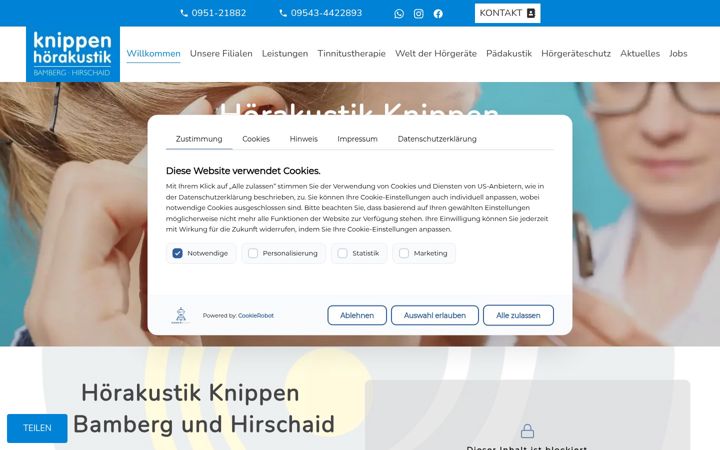Image resolution: width=720 pixels, height=450 pixels.
Task: Open the Unsere Filialen menu item
Action: click(x=221, y=54)
